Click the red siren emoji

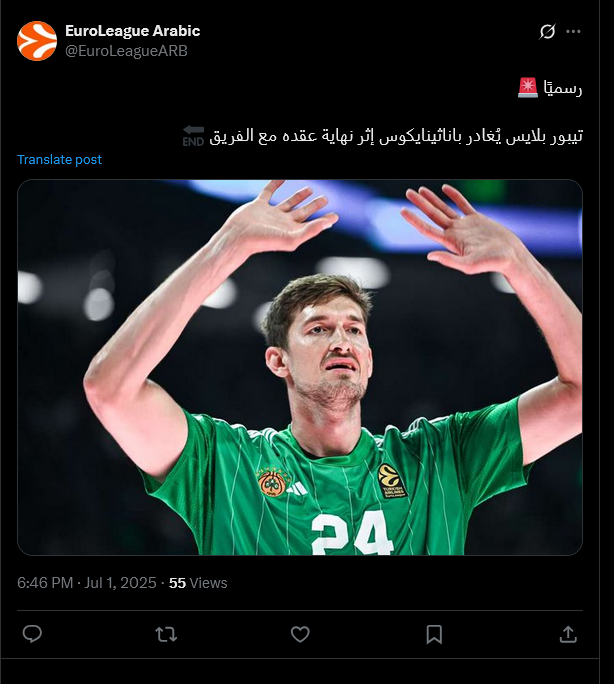pyautogui.click(x=528, y=88)
